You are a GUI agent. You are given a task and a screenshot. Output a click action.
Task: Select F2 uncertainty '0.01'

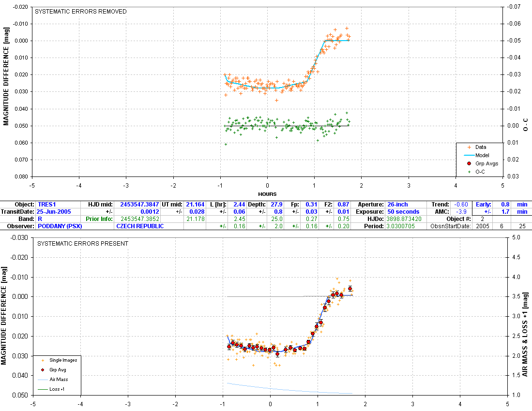click(x=343, y=212)
